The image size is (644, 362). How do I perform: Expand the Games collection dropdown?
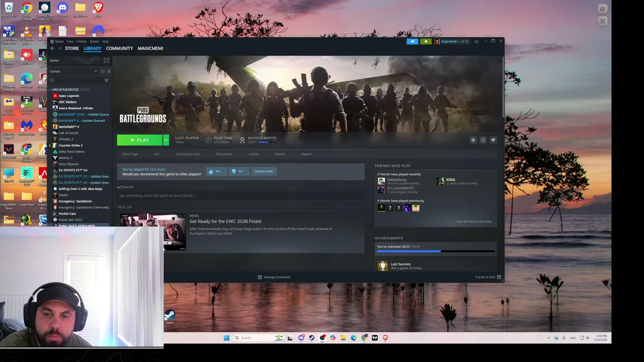[x=96, y=71]
